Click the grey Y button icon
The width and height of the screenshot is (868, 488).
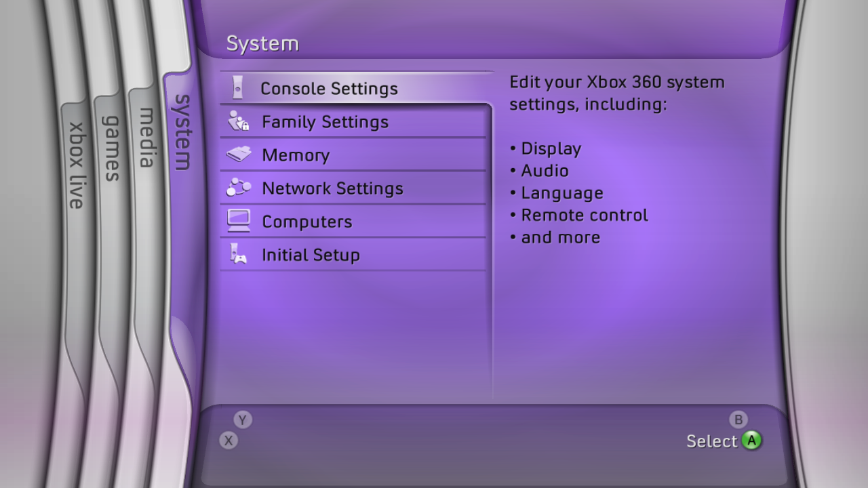tap(243, 420)
